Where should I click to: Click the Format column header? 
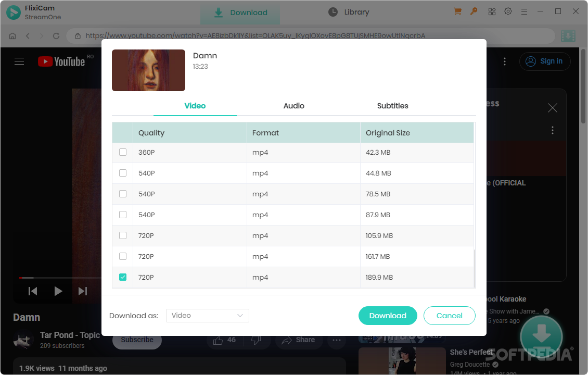[x=303, y=133]
